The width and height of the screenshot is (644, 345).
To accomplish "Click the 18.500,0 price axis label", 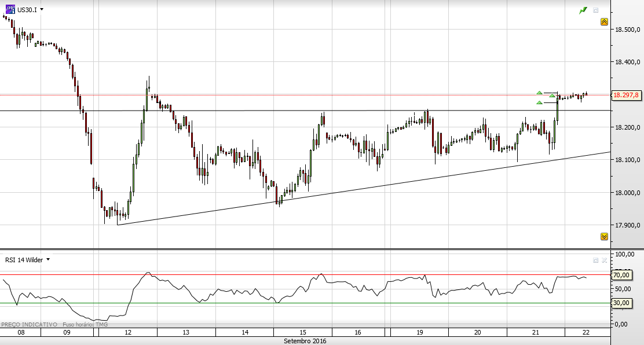I will point(627,30).
